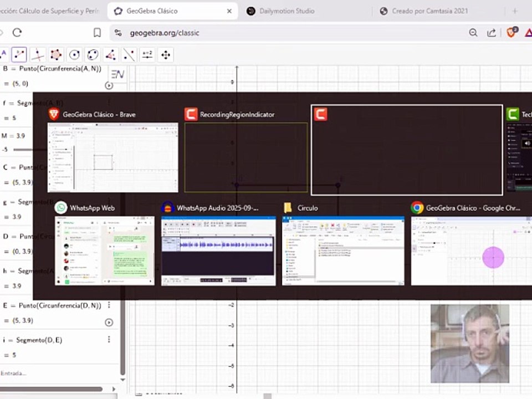Select the Ellipse conic tool
Screen dimensions: 532x399
tap(93, 55)
